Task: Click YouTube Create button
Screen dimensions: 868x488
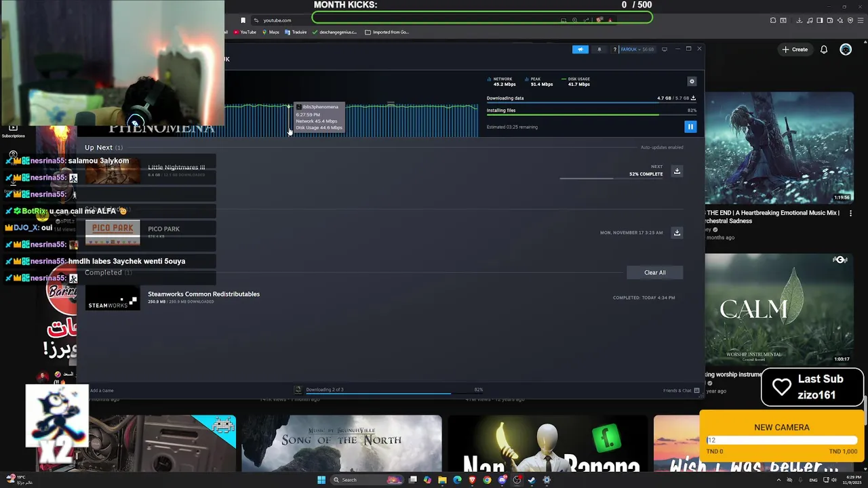Action: [795, 49]
